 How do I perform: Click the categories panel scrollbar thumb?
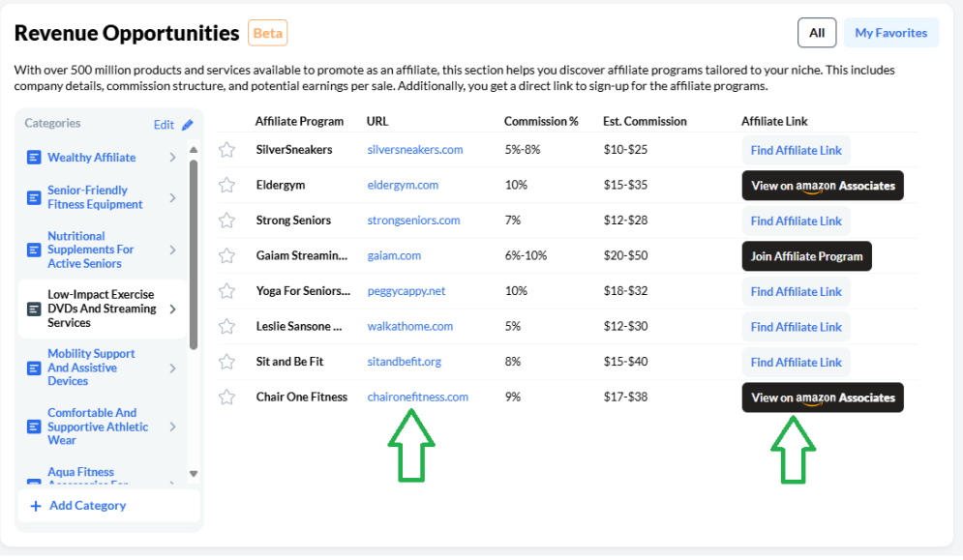click(194, 254)
